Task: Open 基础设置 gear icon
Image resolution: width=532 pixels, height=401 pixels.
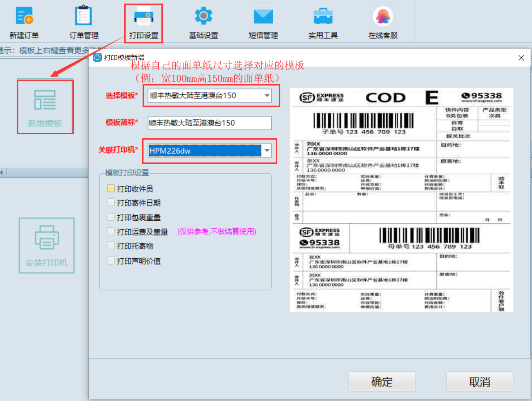Action: (203, 16)
